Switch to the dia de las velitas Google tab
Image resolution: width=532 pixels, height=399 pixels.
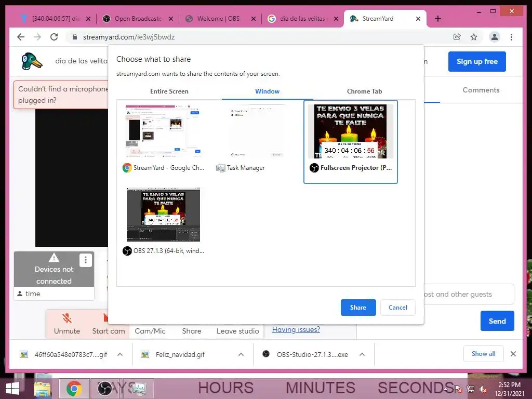tap(302, 19)
